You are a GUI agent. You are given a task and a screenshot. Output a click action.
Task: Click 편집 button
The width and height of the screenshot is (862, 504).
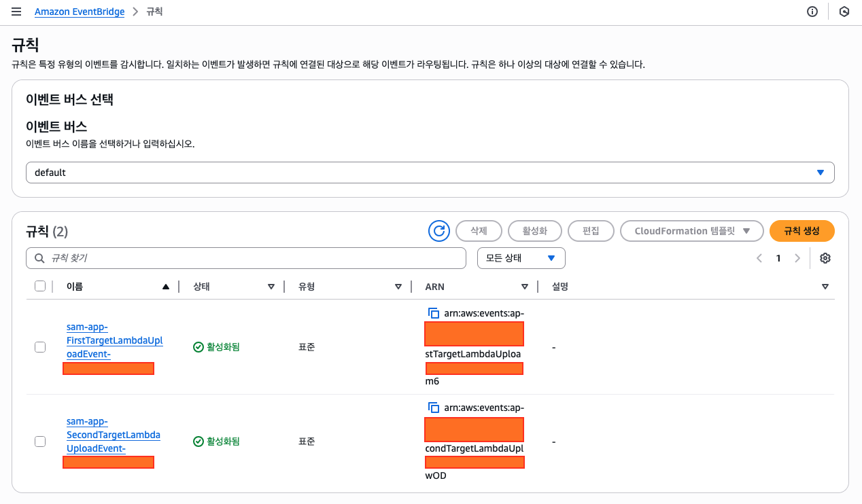click(591, 231)
